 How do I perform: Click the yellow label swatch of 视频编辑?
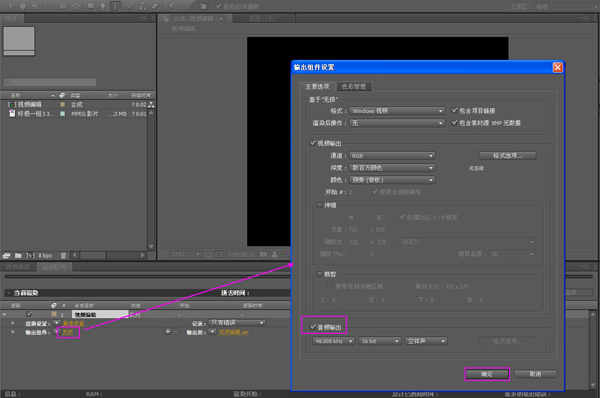[62, 104]
